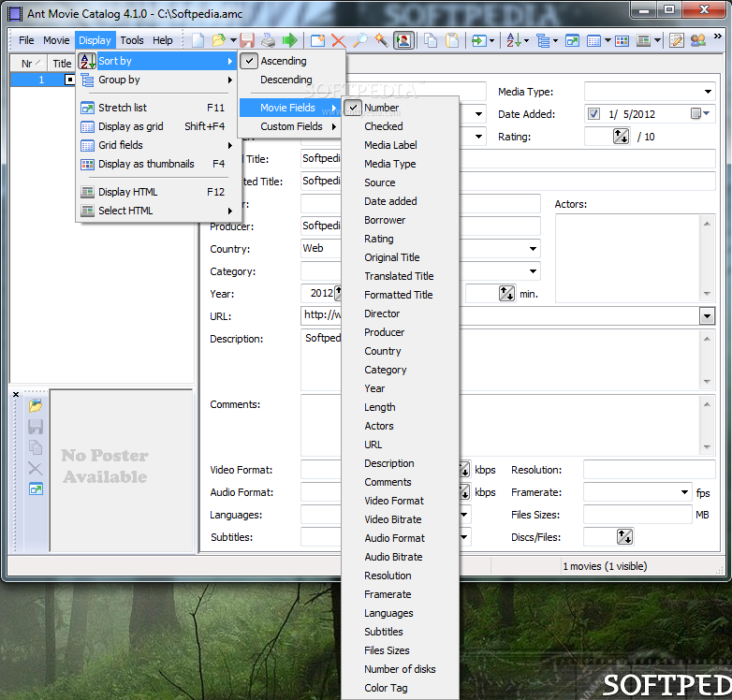Click the Nr column header
The height and width of the screenshot is (700, 732).
[x=28, y=64]
